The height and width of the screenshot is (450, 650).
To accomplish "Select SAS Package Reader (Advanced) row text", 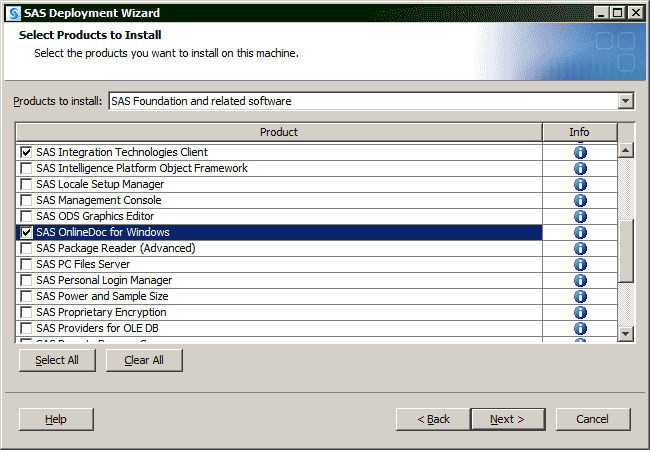I will 116,248.
